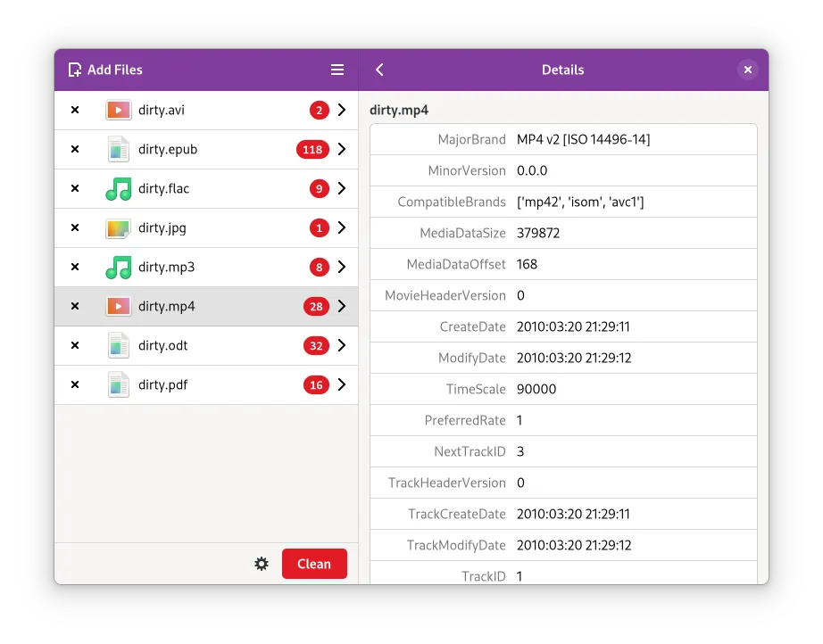The width and height of the screenshot is (823, 644).
Task: Go back using the left chevron
Action: (x=379, y=70)
